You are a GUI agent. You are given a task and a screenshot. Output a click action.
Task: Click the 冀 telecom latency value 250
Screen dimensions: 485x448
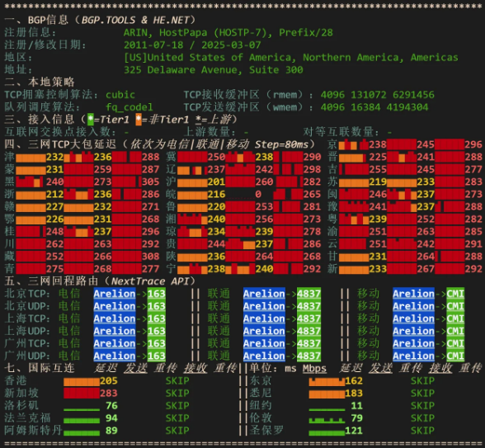click(216, 157)
